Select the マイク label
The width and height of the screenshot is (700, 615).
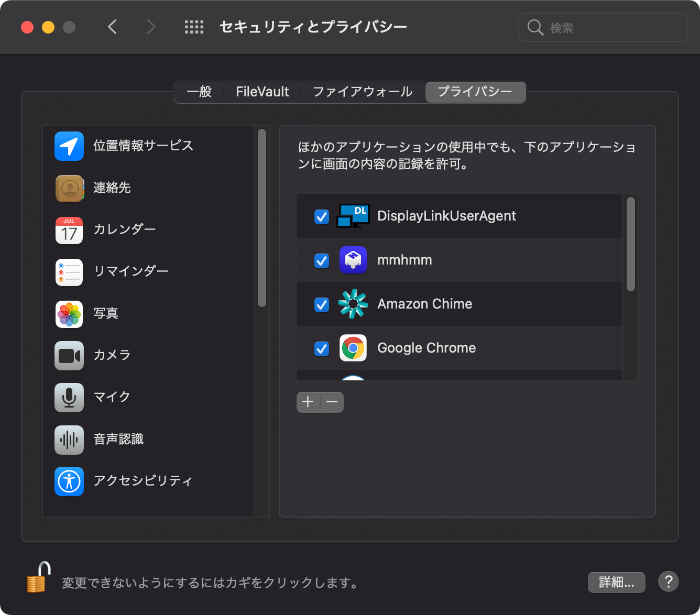point(112,398)
